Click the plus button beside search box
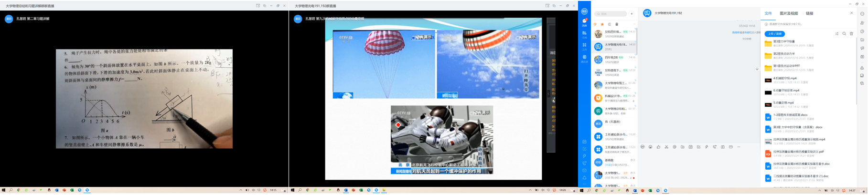The width and height of the screenshot is (868, 195). [632, 14]
